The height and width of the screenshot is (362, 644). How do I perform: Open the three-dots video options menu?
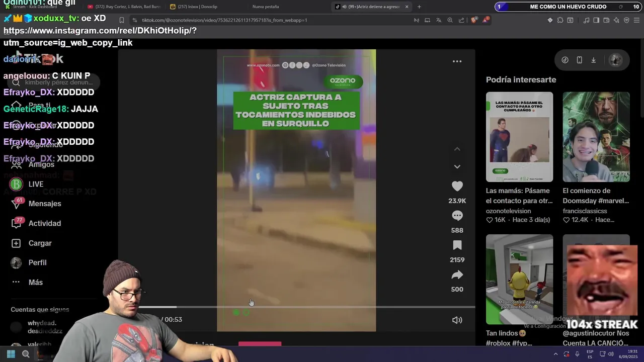[457, 61]
